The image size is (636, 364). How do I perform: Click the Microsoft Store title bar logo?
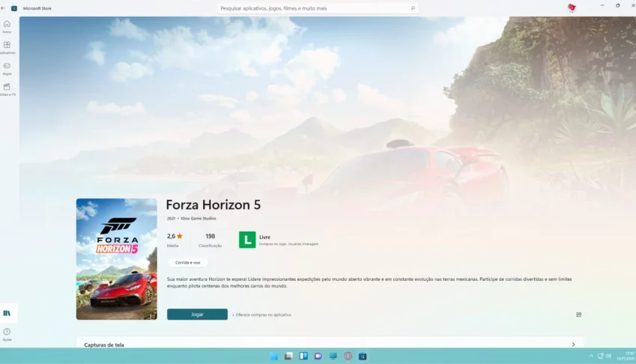pos(14,8)
